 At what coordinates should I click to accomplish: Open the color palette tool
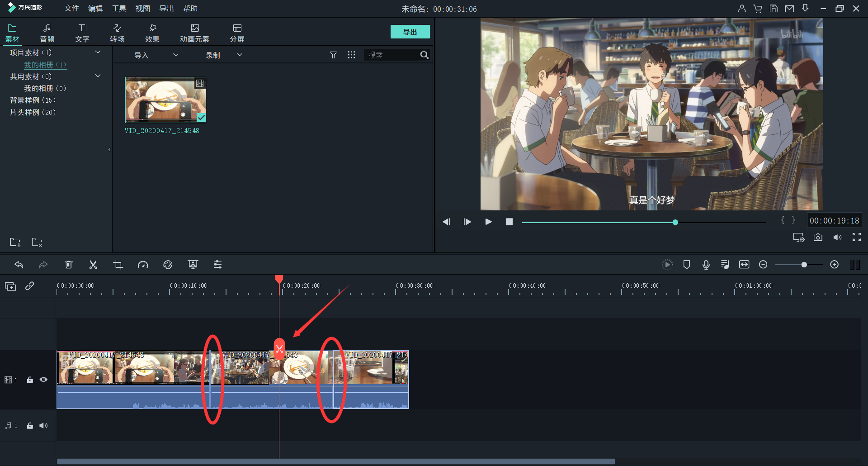tap(168, 265)
